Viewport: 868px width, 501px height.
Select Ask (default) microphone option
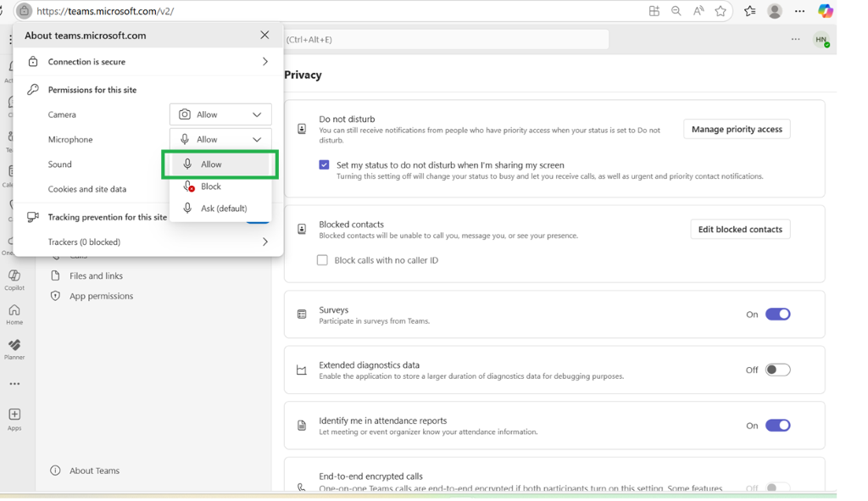tap(220, 209)
